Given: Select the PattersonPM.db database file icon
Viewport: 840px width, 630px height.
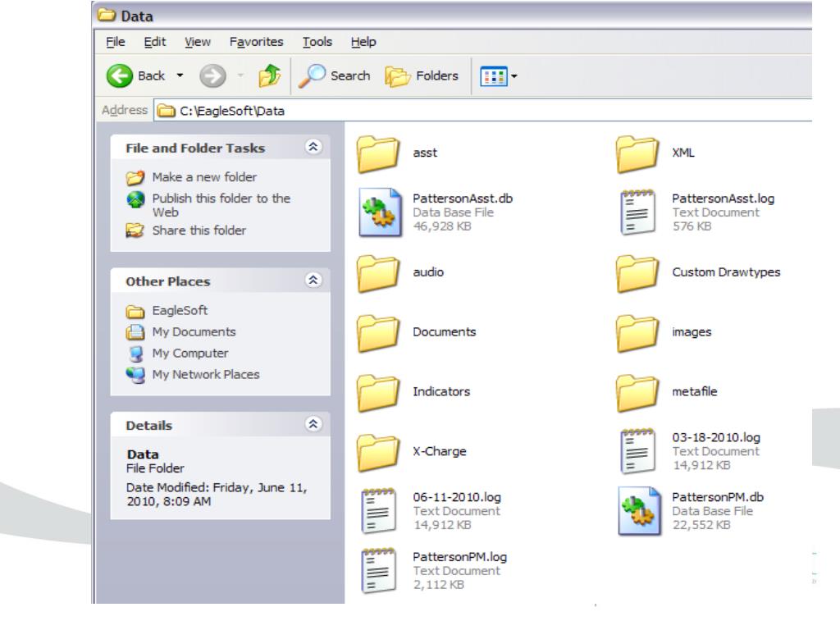Looking at the screenshot, I should 639,511.
